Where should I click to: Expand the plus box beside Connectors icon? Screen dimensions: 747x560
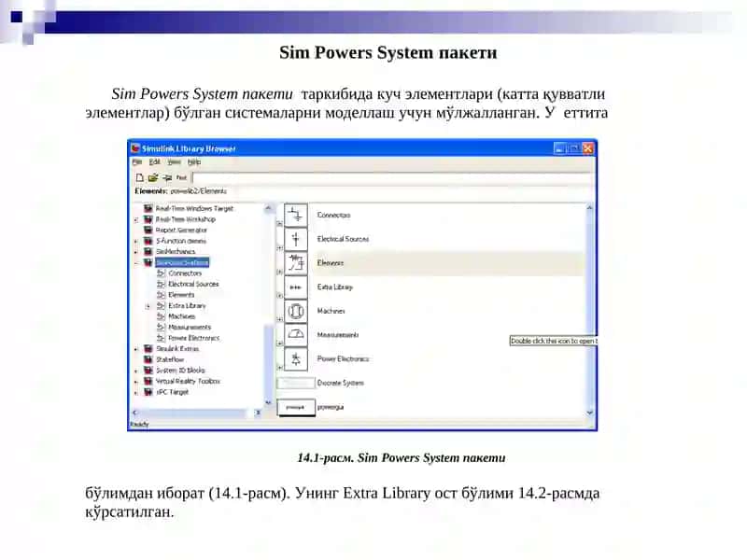(x=279, y=223)
